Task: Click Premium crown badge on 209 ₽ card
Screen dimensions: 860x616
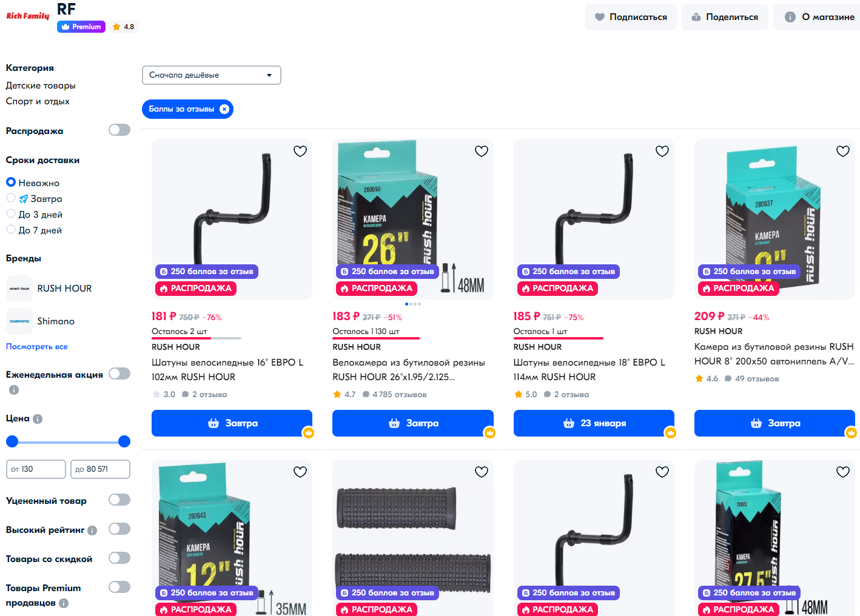Action: (852, 433)
